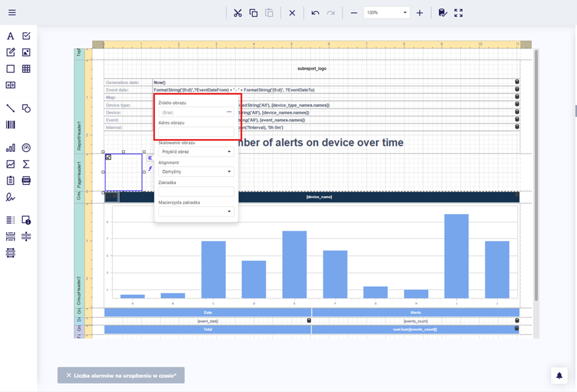This screenshot has height=392, width=577.
Task: Select the Label text tool
Action: point(10,36)
